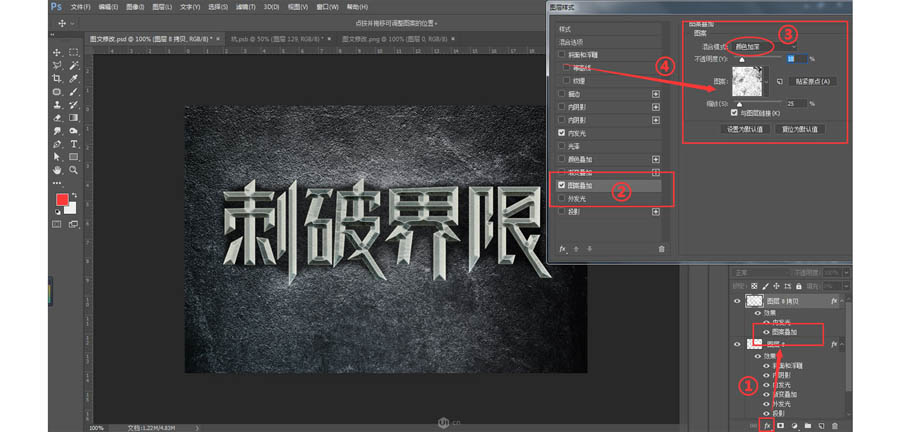Select the Clone Stamp tool
This screenshot has height=432, width=900.
pyautogui.click(x=57, y=105)
